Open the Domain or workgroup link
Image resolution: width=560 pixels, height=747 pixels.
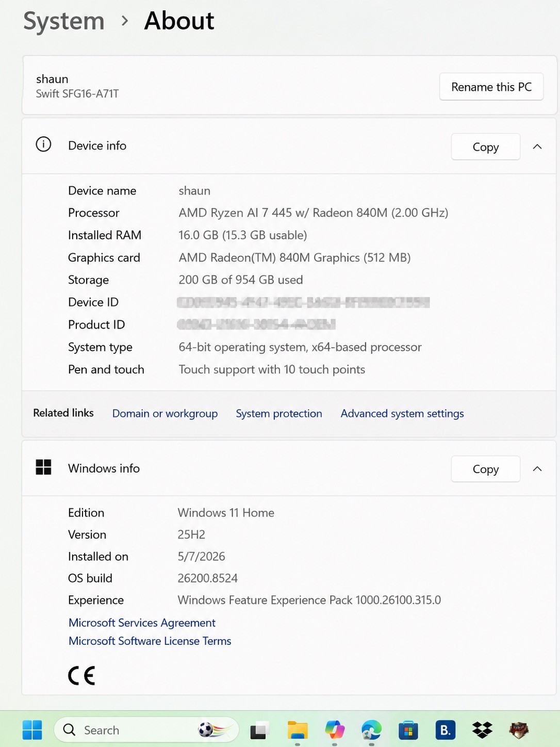click(x=165, y=414)
